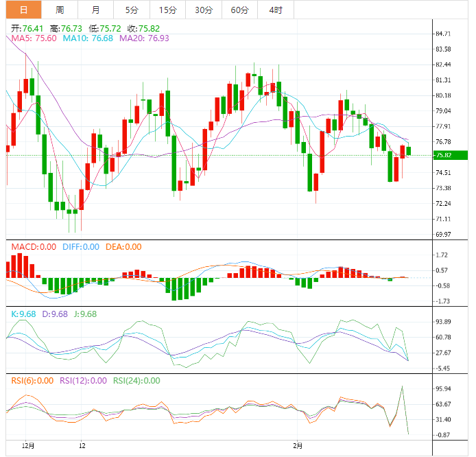The width and height of the screenshot is (476, 457).
Task: Switch to the 周 weekly tab
Action: [x=60, y=10]
